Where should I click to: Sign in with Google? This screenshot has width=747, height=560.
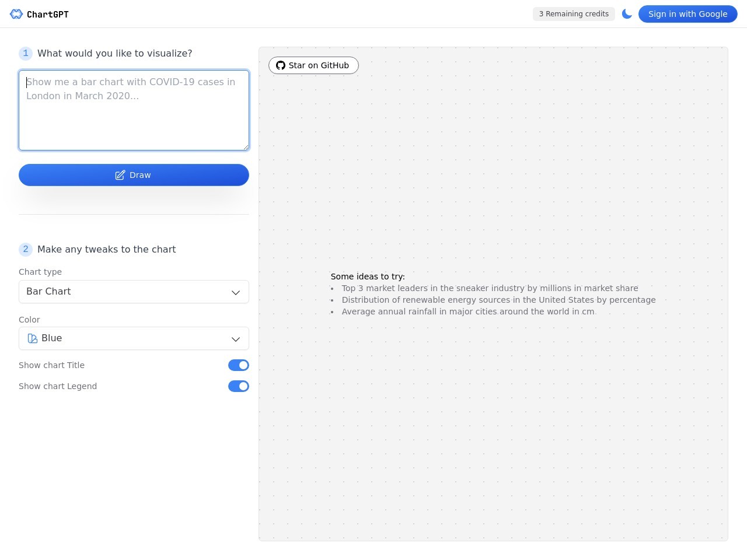coord(687,14)
